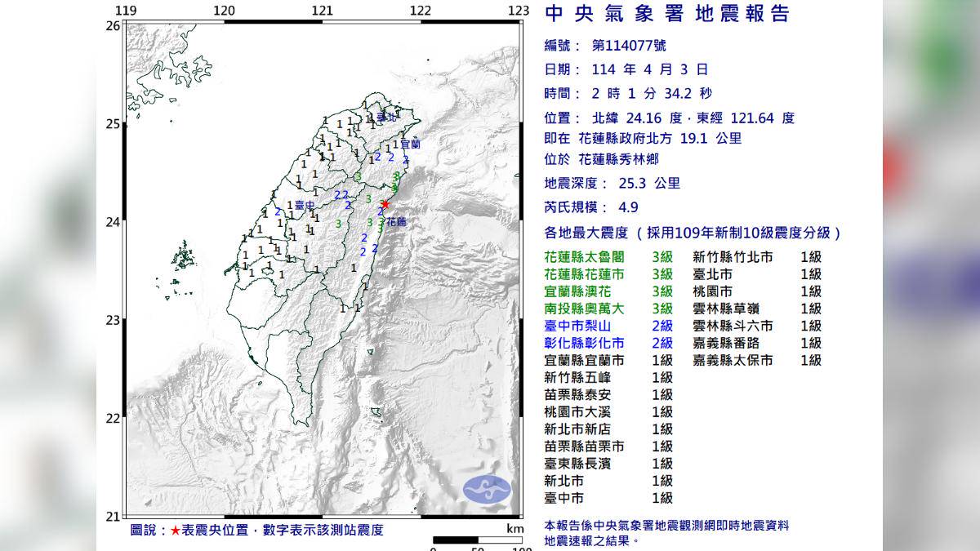980x551 pixels.
Task: Click the Penghu islands on the map
Action: [x=185, y=256]
